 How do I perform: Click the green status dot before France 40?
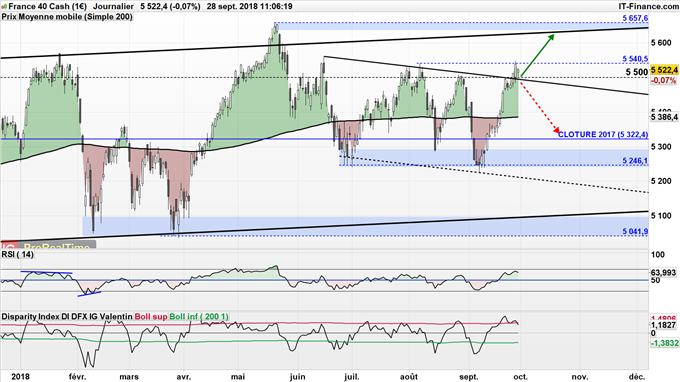tap(4, 7)
